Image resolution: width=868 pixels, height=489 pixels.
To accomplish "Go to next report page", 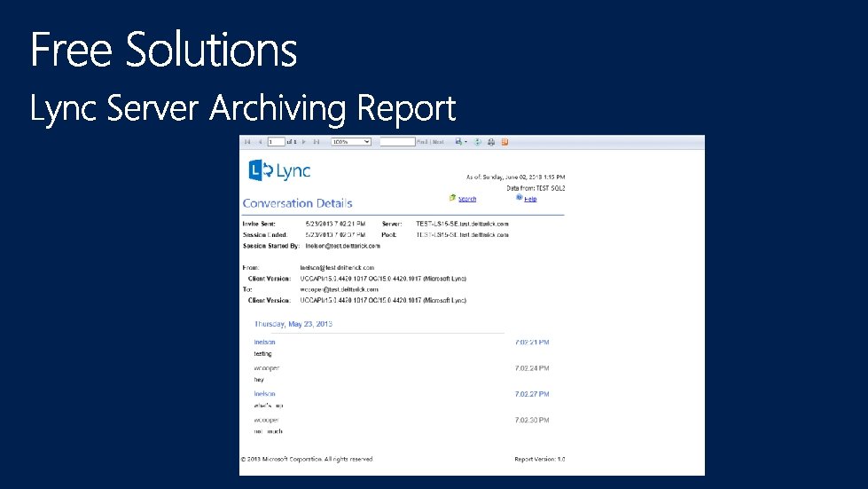I will 304,142.
